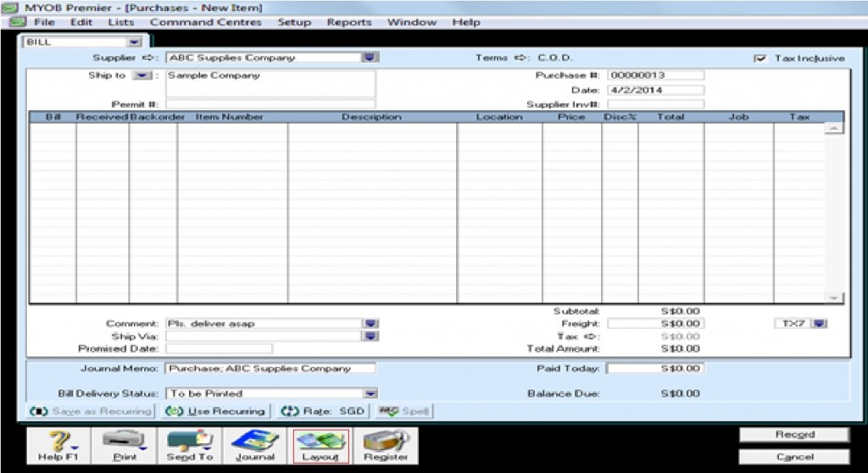Click the Freight amount field
868x473 pixels.
[x=656, y=324]
